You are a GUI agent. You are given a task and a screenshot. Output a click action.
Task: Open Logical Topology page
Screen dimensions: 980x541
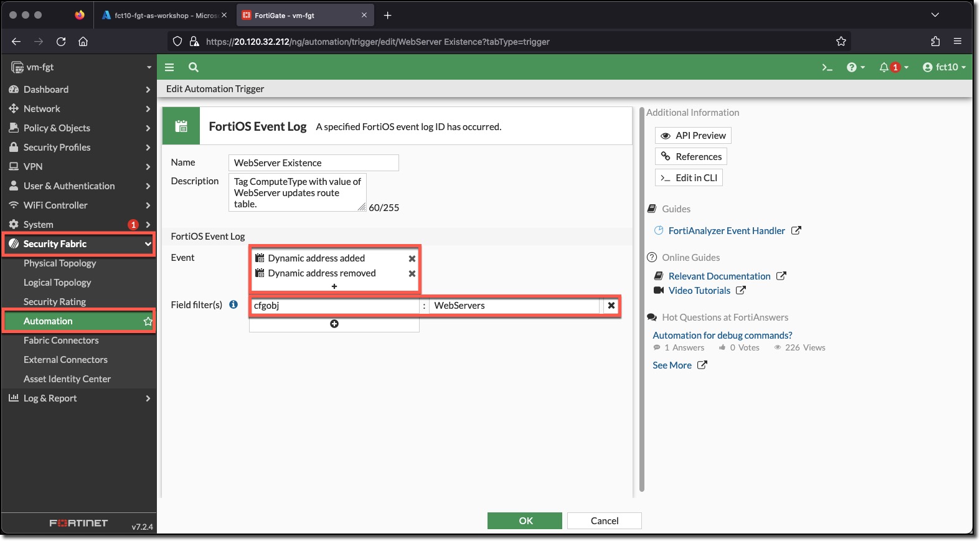tap(57, 283)
